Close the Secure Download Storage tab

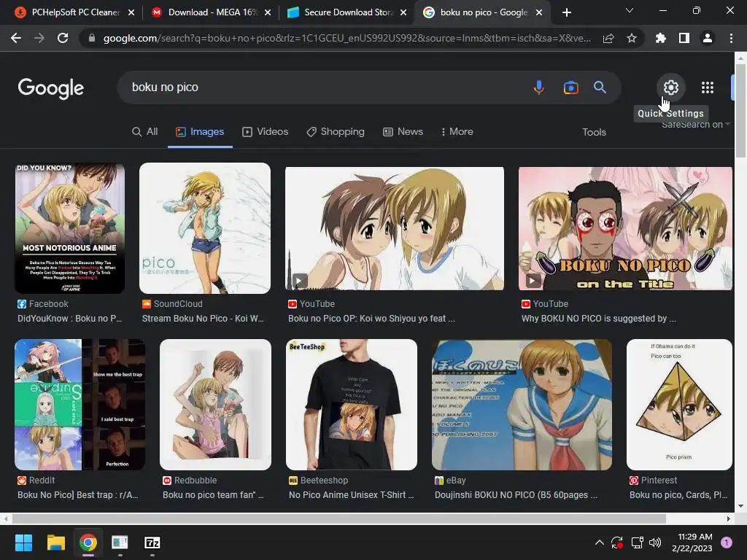tap(403, 12)
